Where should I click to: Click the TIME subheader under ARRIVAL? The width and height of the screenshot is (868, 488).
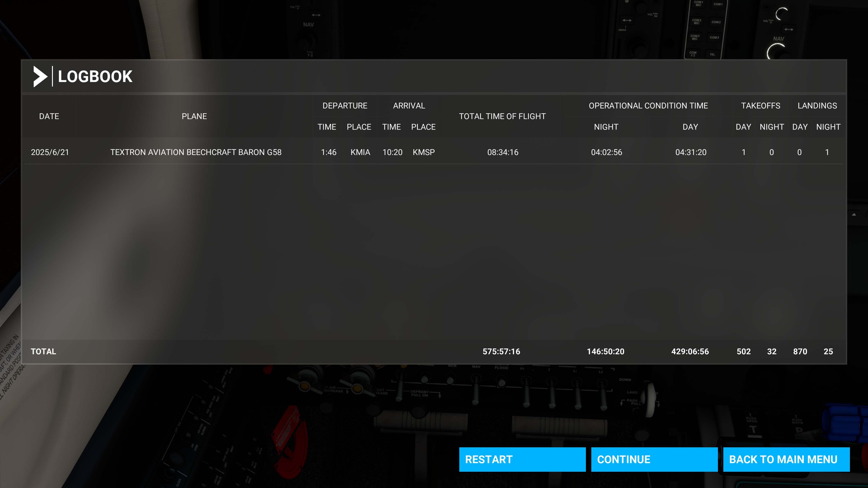(x=392, y=127)
